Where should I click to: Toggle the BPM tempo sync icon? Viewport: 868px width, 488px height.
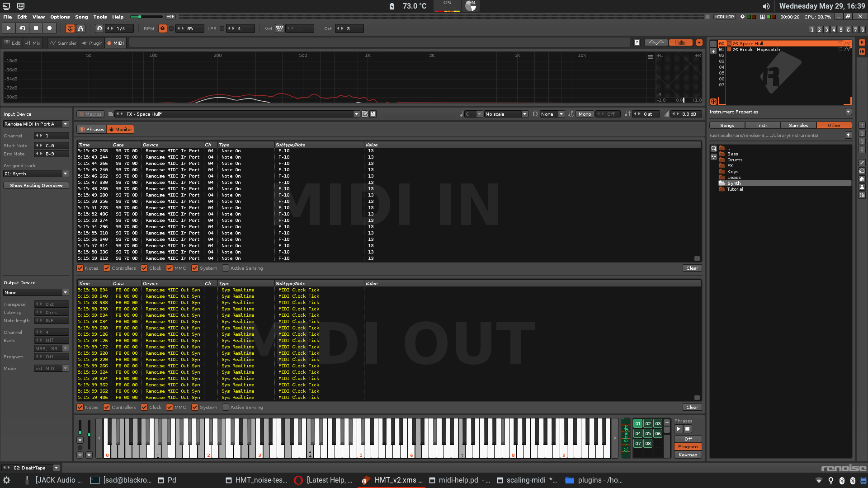click(x=163, y=28)
